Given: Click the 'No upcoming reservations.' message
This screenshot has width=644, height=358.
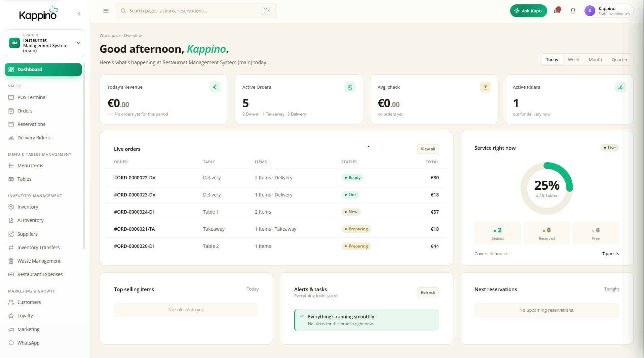Looking at the screenshot, I should 547,310.
